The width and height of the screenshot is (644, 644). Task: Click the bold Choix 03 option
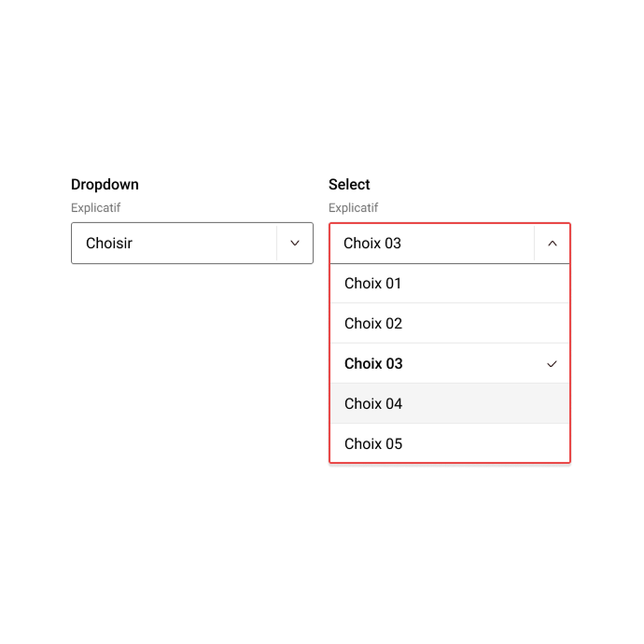[x=373, y=364]
